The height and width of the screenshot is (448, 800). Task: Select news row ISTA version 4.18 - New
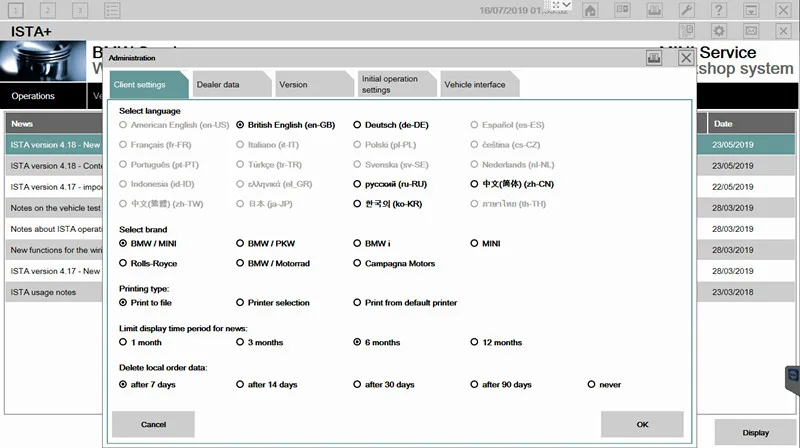pyautogui.click(x=54, y=145)
